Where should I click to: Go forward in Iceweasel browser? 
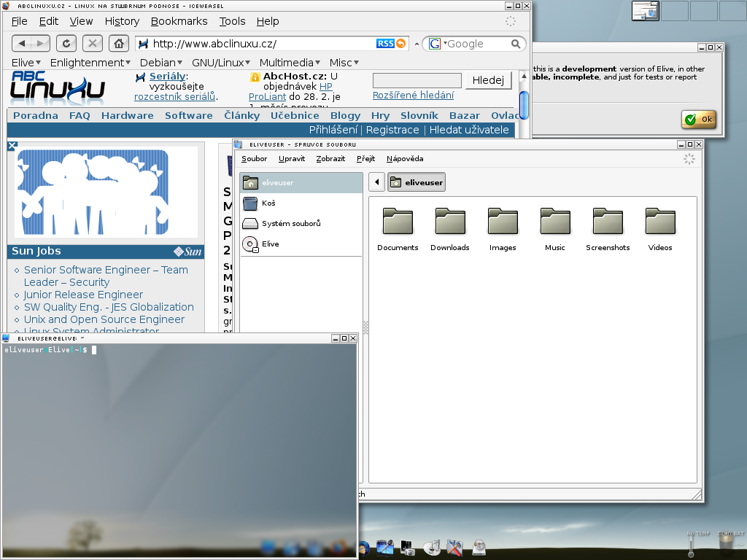41,44
